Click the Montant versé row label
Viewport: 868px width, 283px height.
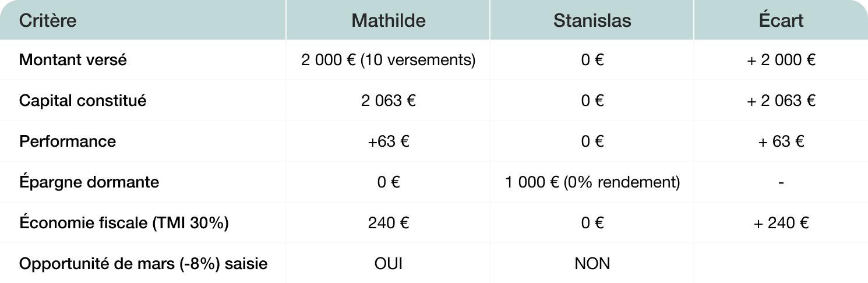pos(73,60)
